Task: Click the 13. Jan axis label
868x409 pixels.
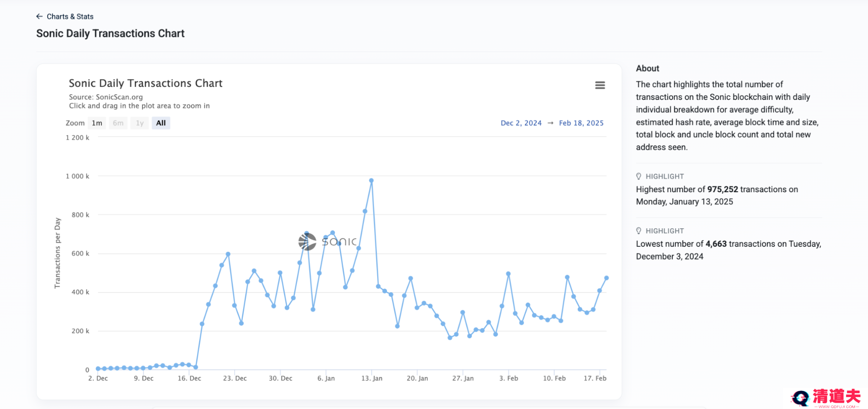Action: coord(372,379)
